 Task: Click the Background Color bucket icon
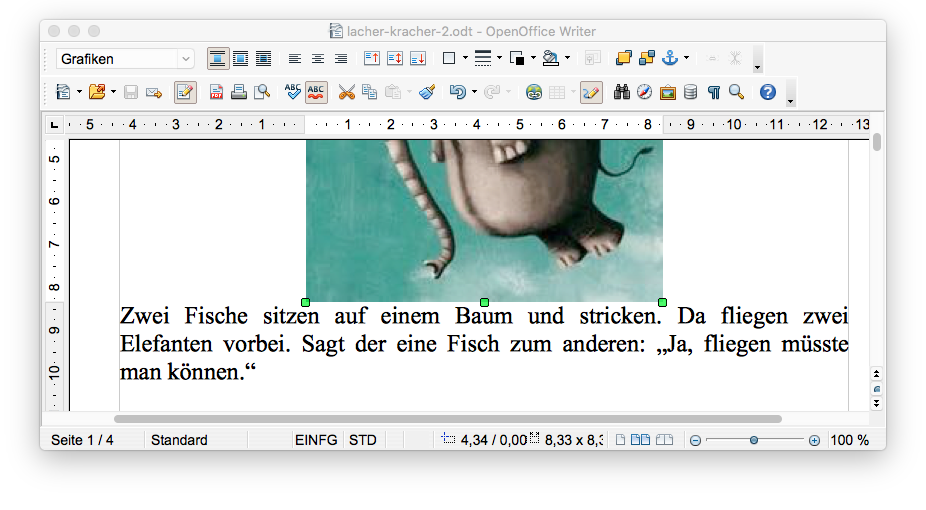[x=550, y=58]
